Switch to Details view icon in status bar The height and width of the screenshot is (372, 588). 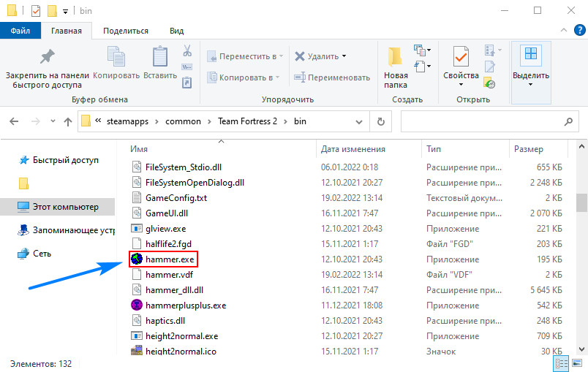(x=562, y=363)
